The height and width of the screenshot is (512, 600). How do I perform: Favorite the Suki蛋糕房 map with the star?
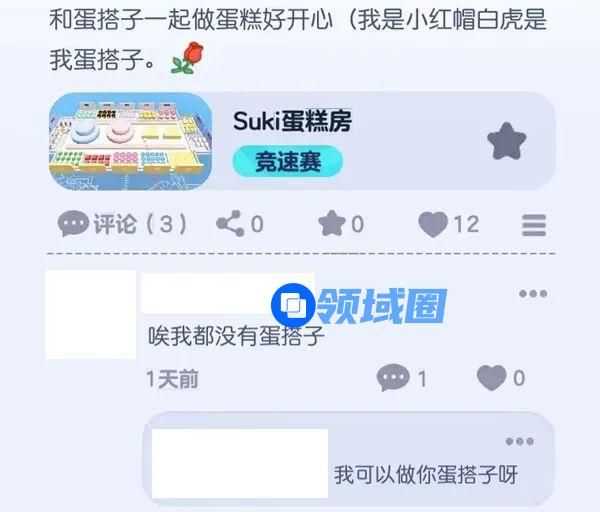[507, 141]
